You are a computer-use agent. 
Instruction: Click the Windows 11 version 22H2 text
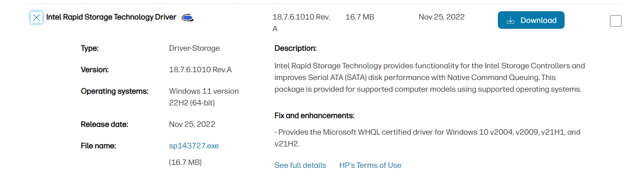point(204,97)
